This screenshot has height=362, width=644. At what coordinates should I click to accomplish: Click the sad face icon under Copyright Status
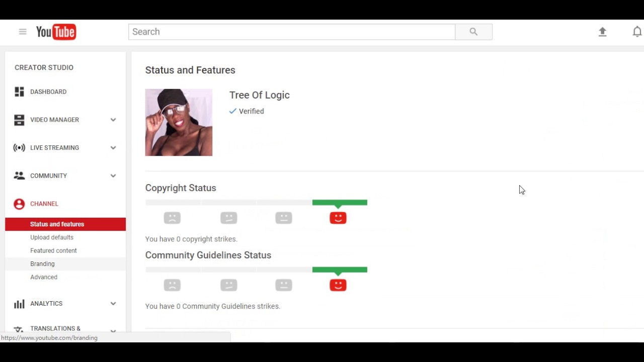172,218
